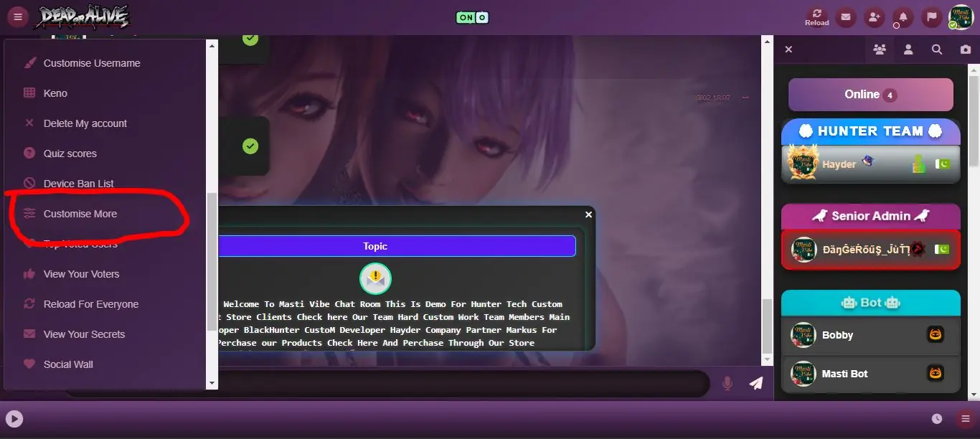The width and height of the screenshot is (980, 439).
Task: Open the notifications bell
Action: [903, 17]
